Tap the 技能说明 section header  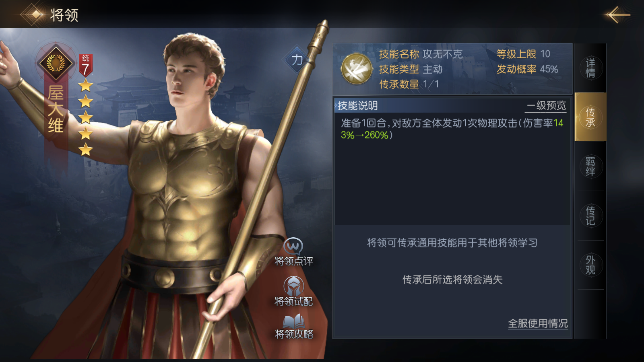[x=357, y=106]
